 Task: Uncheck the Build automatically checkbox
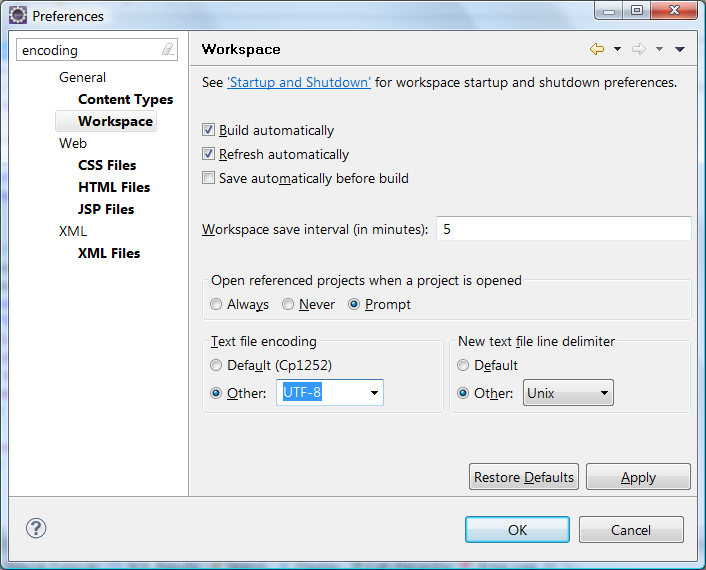click(x=209, y=130)
